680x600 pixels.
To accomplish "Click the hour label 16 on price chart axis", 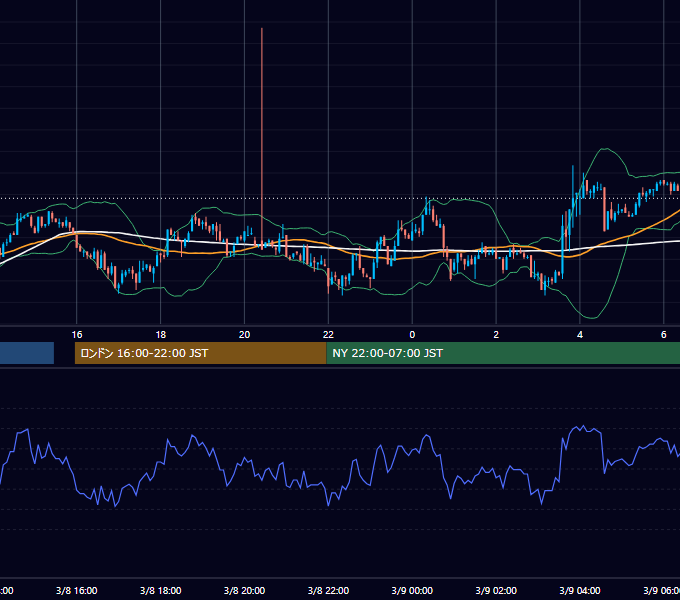I will [x=77, y=334].
